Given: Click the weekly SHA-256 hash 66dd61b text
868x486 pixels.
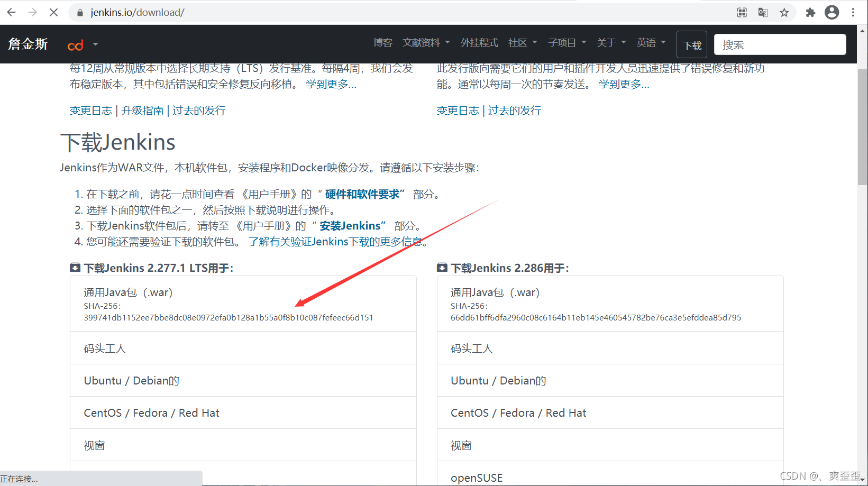Looking at the screenshot, I should [x=596, y=318].
